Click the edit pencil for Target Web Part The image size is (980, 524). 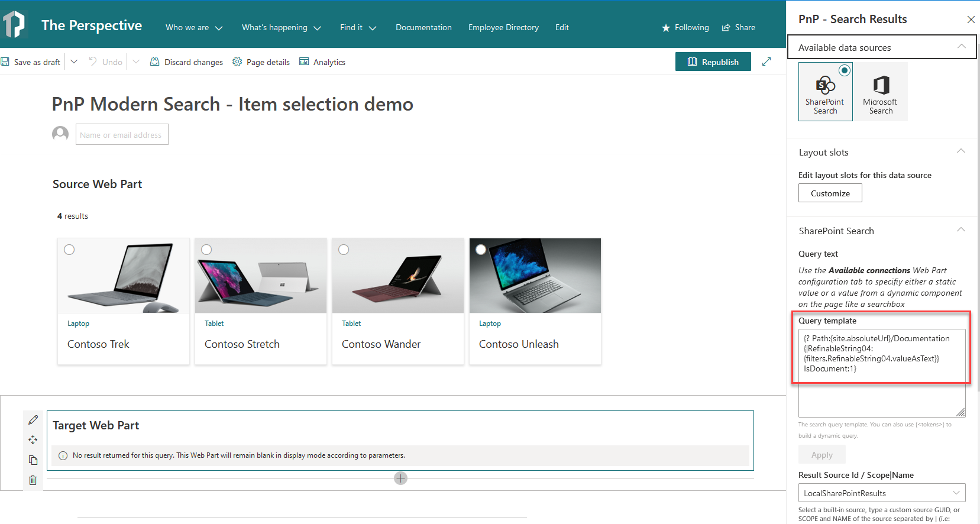click(x=33, y=420)
